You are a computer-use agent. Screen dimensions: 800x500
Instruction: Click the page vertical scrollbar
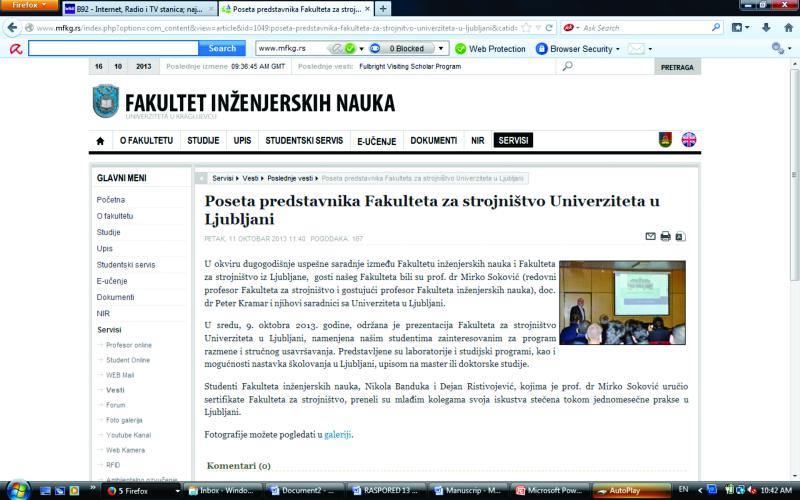point(794,174)
